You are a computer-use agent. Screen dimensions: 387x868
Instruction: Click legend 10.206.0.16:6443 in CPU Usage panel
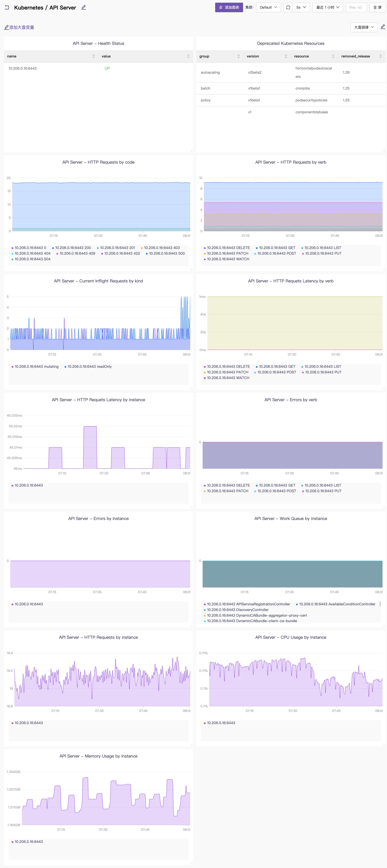(220, 723)
